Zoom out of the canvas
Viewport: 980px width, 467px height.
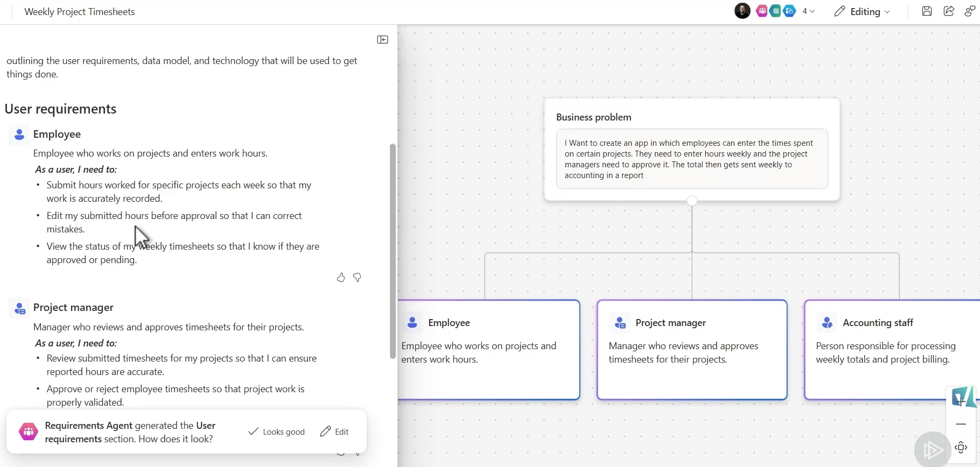coord(961,424)
